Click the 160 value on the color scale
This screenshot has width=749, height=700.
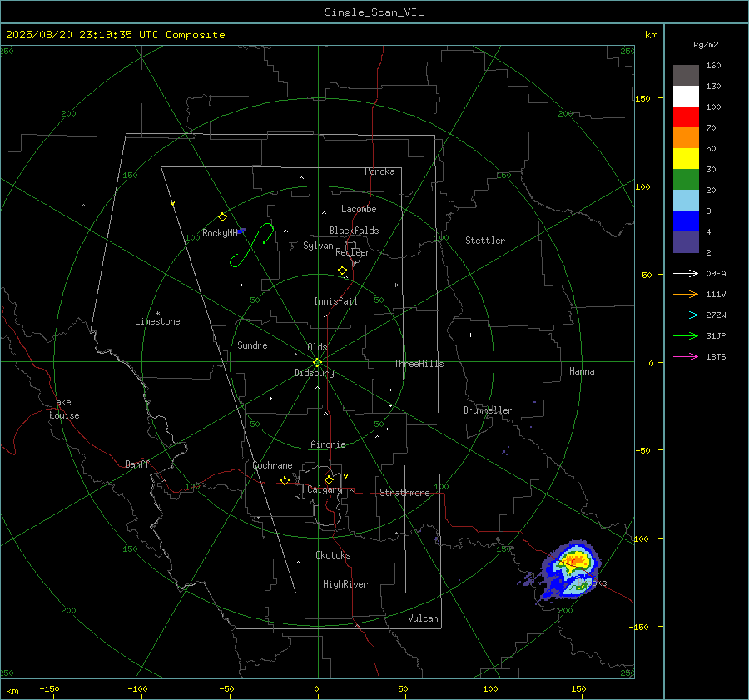tap(713, 66)
